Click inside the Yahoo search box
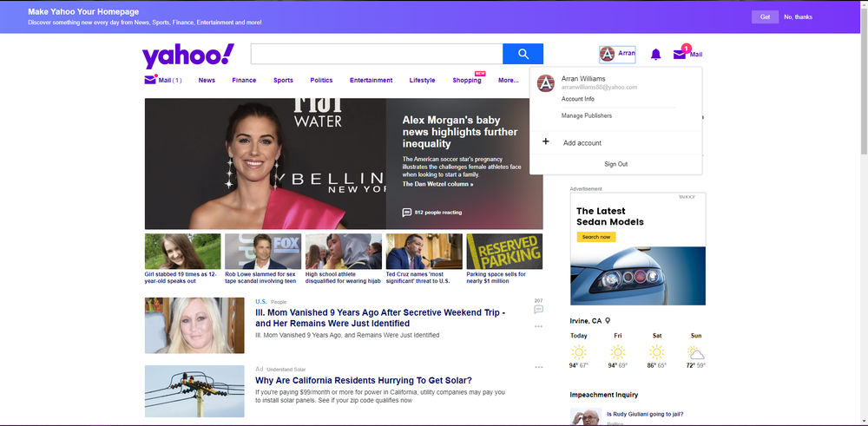This screenshot has width=868, height=426. [377, 54]
